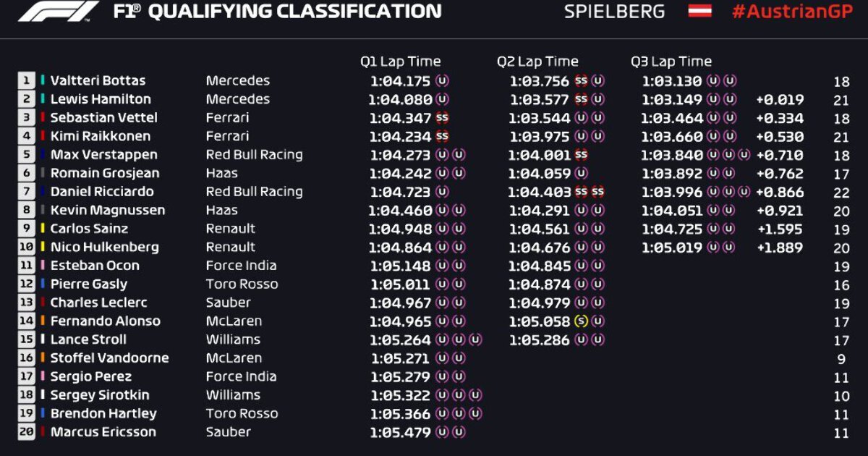Select the Q2 Lap Time column header
Image resolution: width=868 pixels, height=456 pixels.
537,62
